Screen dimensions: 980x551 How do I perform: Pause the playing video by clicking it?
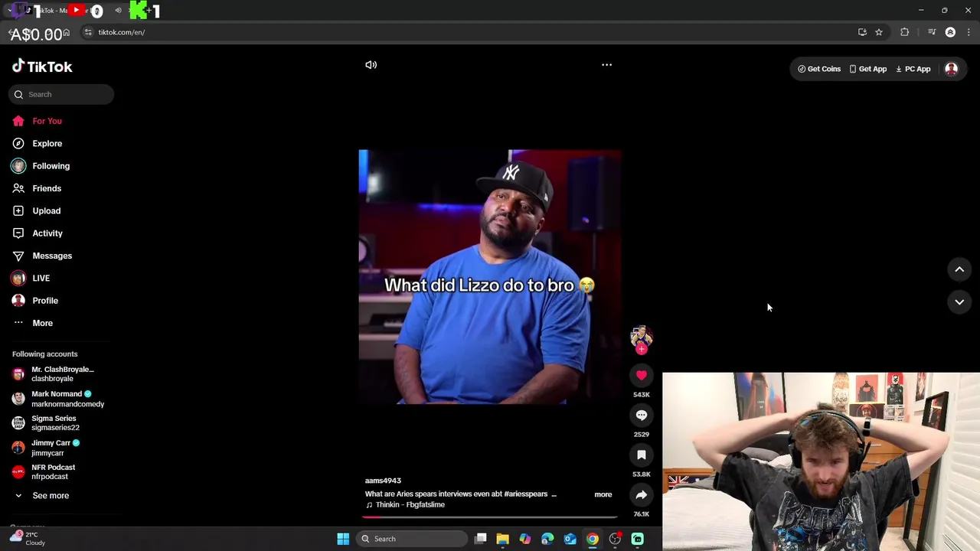tap(489, 277)
